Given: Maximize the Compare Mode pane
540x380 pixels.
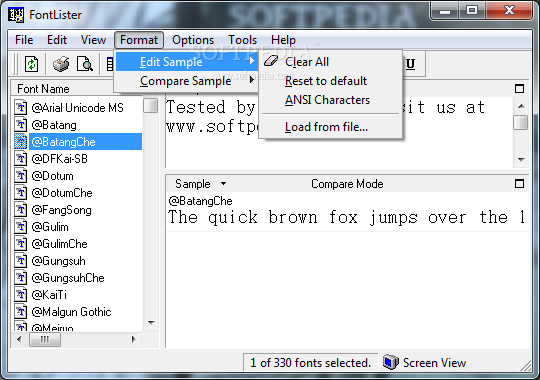Looking at the screenshot, I should pos(519,184).
